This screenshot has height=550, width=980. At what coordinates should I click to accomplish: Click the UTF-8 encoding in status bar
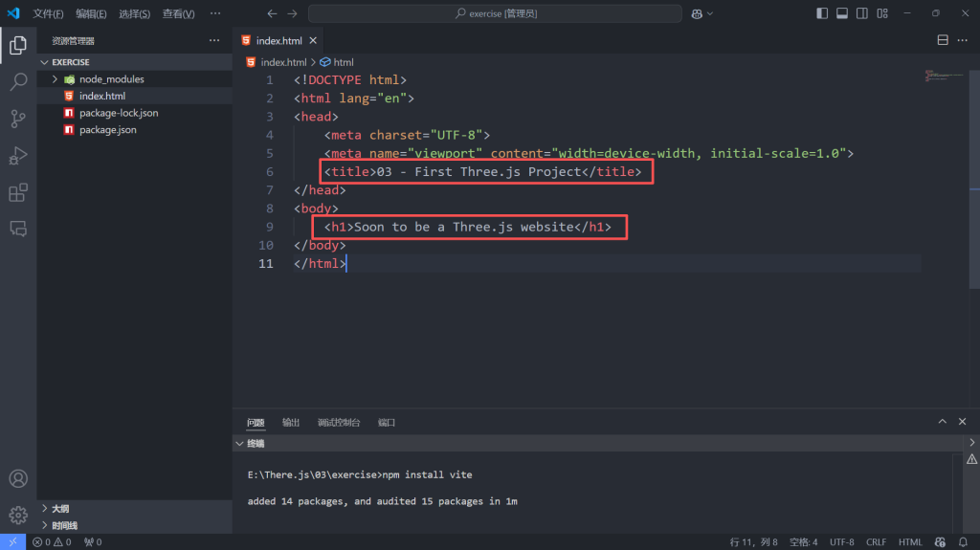[841, 542]
